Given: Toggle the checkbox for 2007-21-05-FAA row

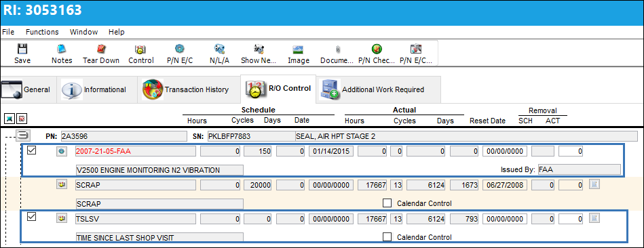Looking at the screenshot, I should click(32, 150).
